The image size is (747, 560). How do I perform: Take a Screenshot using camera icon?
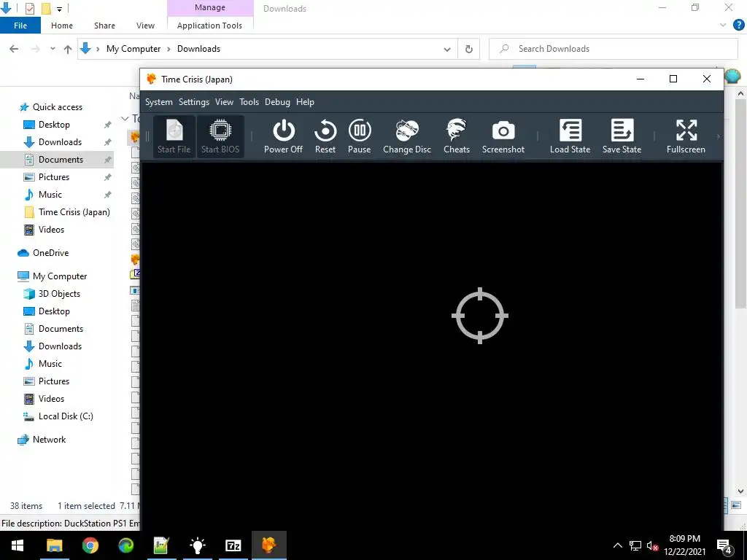click(503, 136)
